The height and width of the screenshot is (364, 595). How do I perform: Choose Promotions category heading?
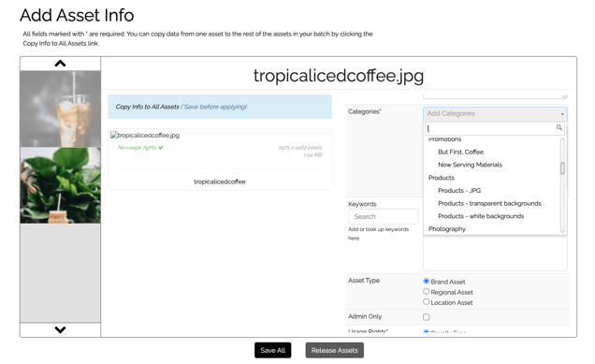coord(444,139)
